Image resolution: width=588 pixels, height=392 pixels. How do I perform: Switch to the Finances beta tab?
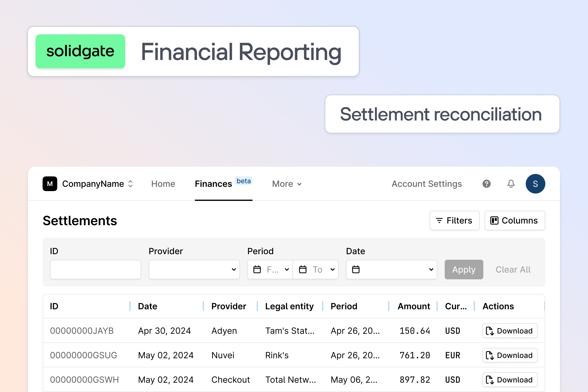pyautogui.click(x=213, y=184)
